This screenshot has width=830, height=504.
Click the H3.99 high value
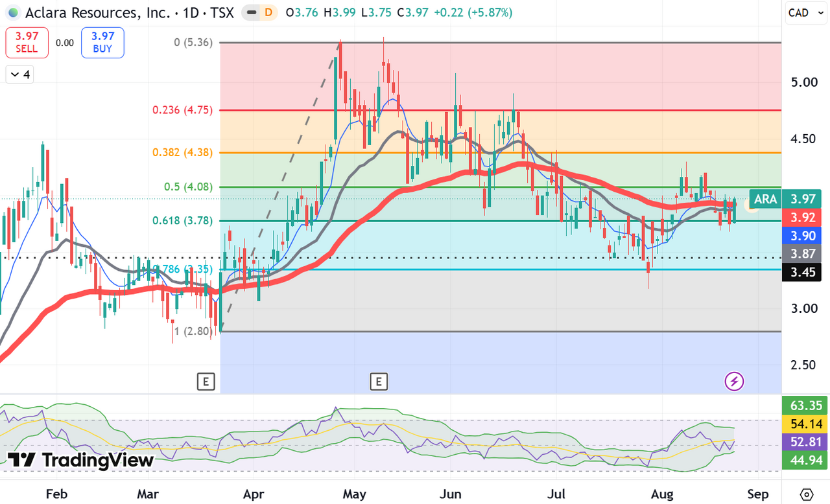click(x=340, y=12)
